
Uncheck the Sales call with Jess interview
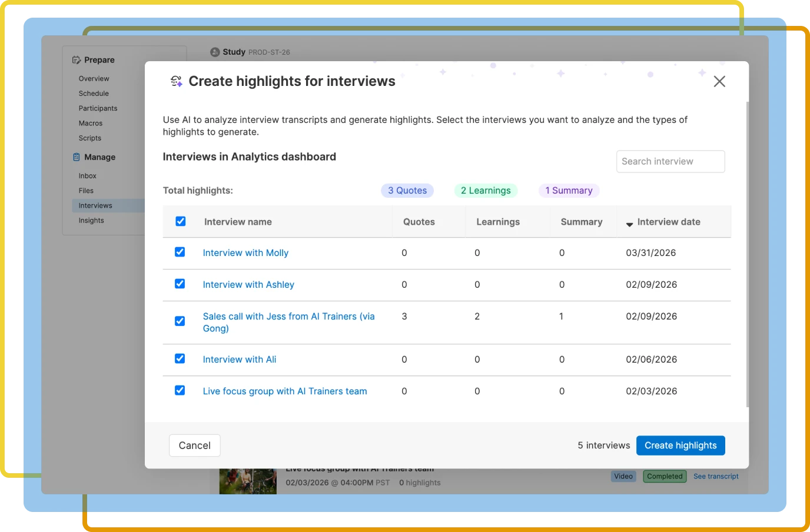(180, 321)
